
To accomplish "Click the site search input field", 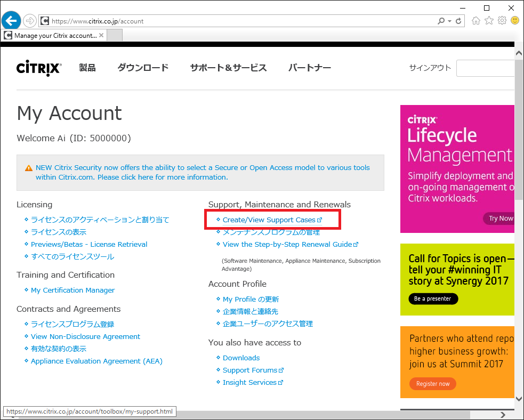I will [x=485, y=68].
